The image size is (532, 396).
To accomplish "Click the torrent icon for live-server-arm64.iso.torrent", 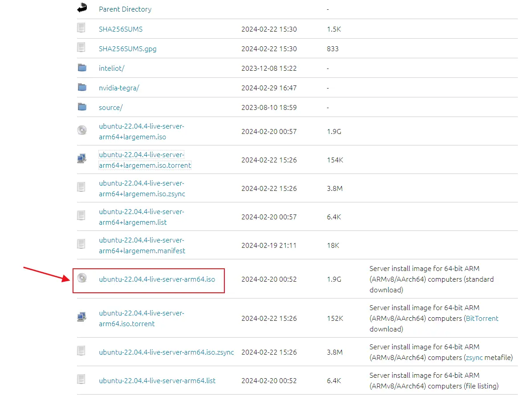I will (82, 317).
